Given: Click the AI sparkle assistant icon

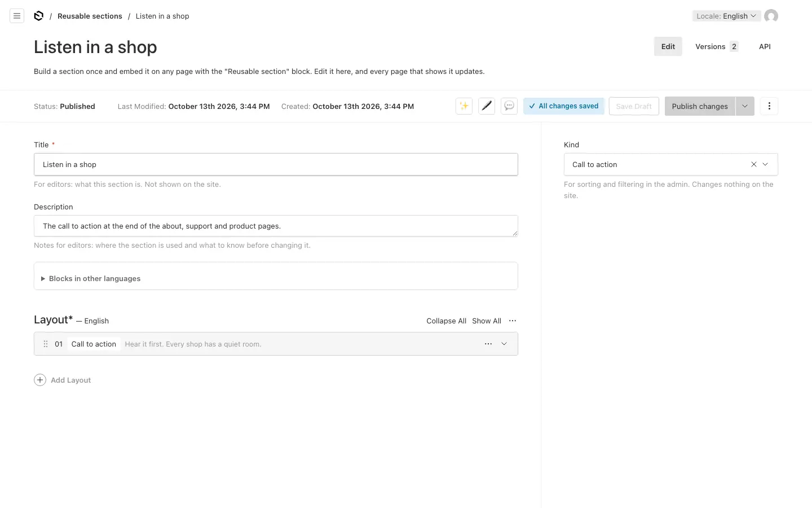Looking at the screenshot, I should coord(464,106).
